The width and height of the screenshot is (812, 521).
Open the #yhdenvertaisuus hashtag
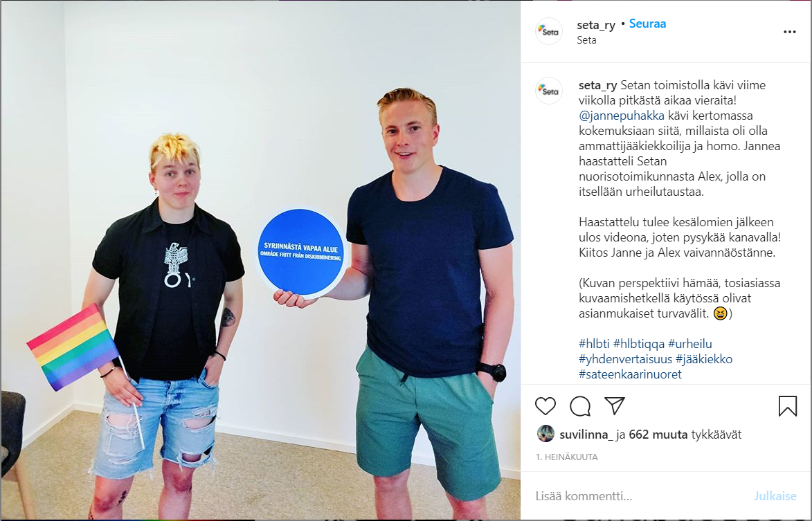[625, 358]
